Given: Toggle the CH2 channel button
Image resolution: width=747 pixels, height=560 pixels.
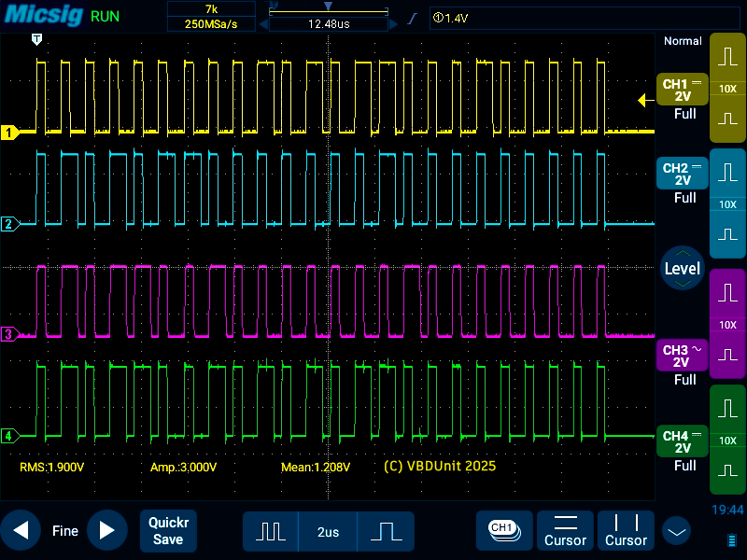Looking at the screenshot, I should click(683, 174).
